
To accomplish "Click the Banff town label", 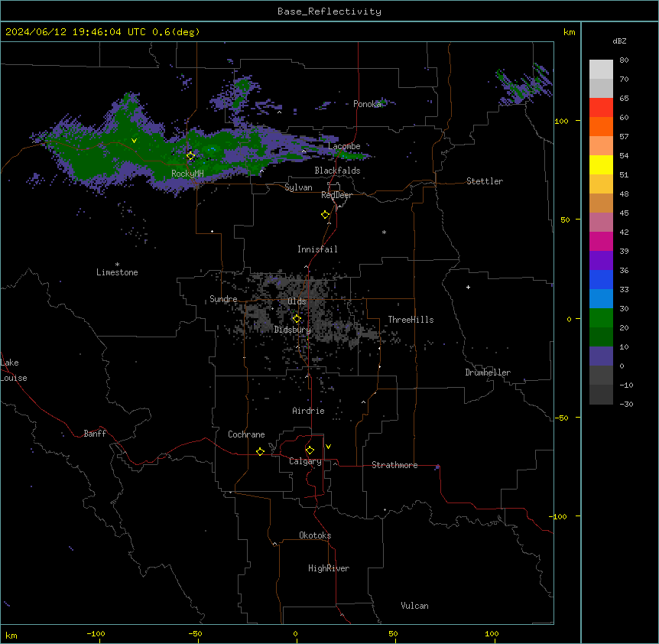I will pos(95,434).
